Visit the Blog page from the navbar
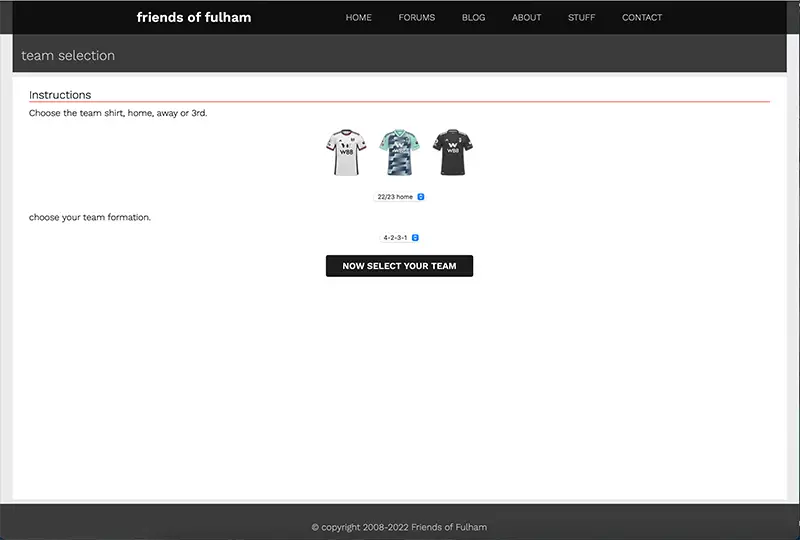 (473, 17)
